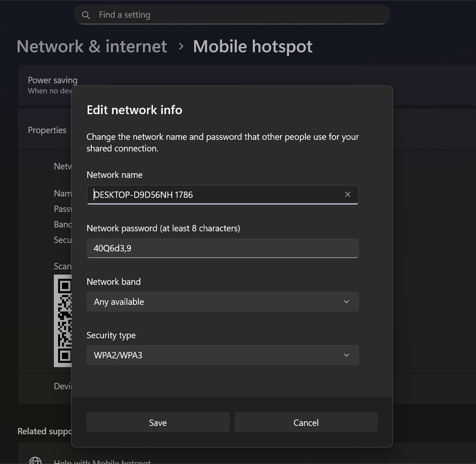Image resolution: width=476 pixels, height=464 pixels.
Task: Cancel the network info changes
Action: 306,422
